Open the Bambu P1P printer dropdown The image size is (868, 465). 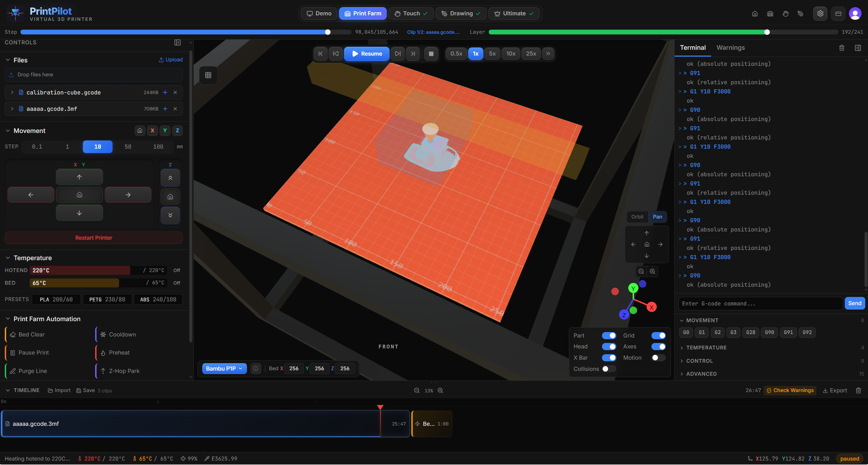(224, 369)
